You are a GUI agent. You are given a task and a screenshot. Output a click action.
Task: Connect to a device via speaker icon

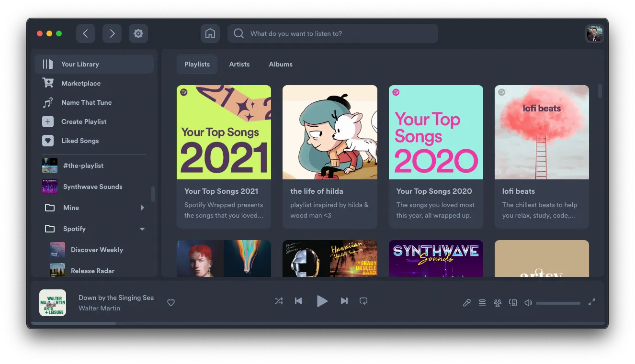[513, 302]
